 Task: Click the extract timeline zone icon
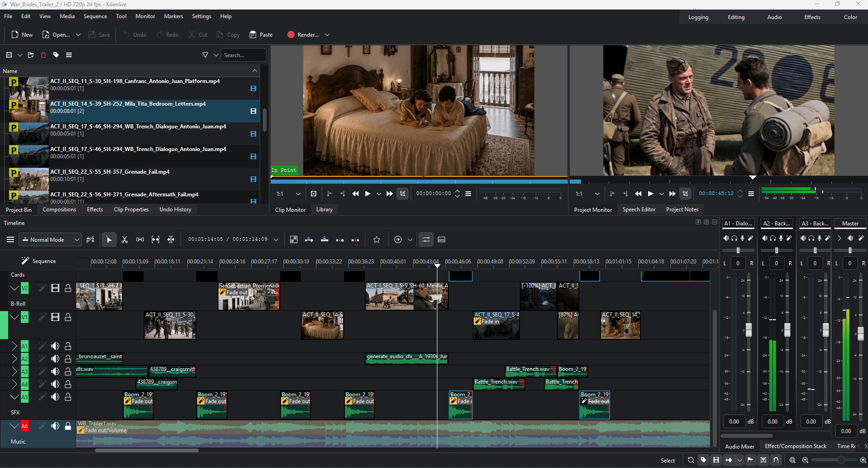[x=340, y=239]
